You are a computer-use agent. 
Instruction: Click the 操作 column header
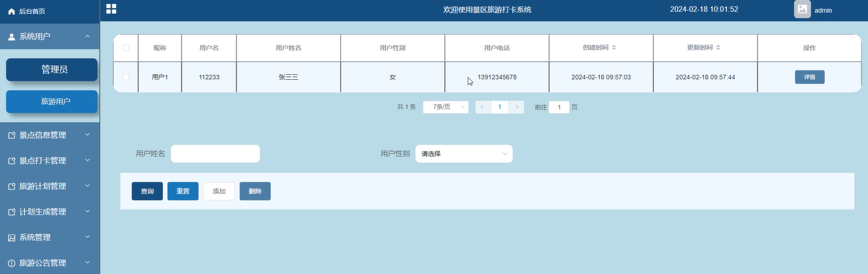tap(809, 48)
